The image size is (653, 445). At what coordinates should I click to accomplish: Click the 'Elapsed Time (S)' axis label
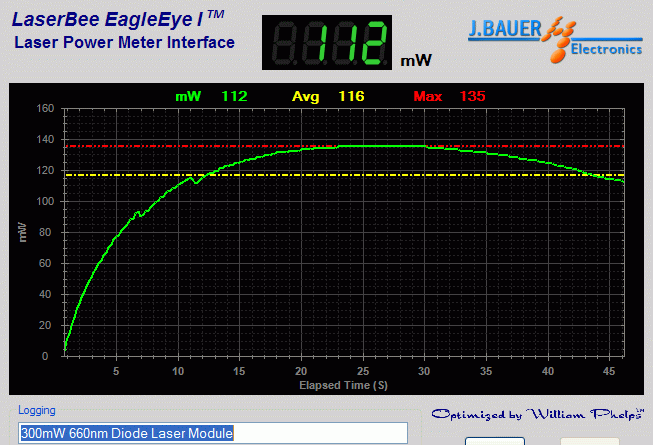click(344, 385)
